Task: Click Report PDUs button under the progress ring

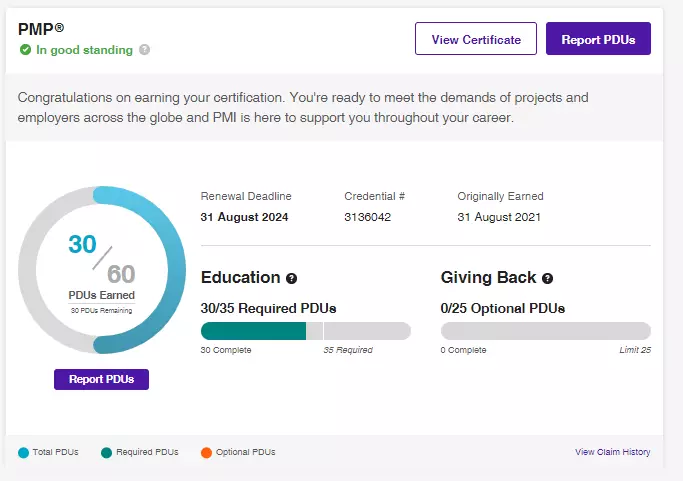Action: coord(101,379)
